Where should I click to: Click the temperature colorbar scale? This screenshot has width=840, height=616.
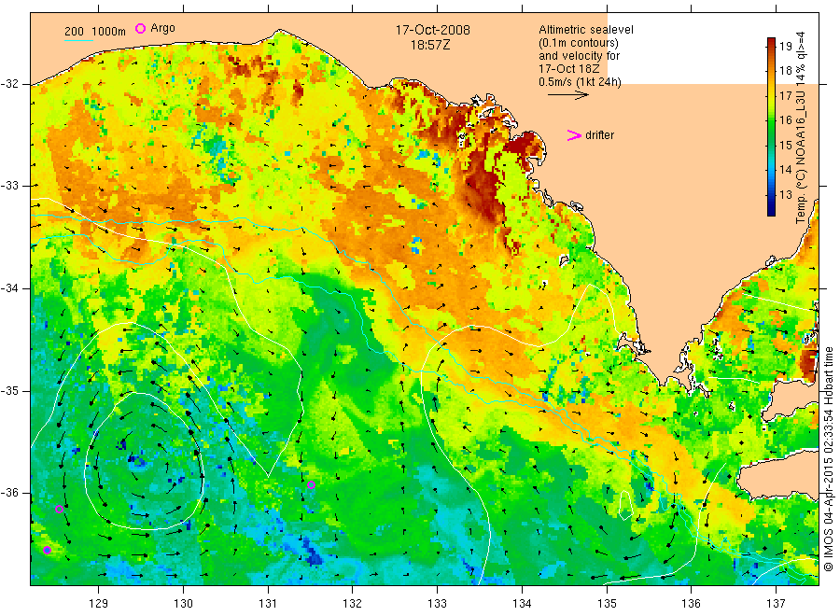pos(772,127)
